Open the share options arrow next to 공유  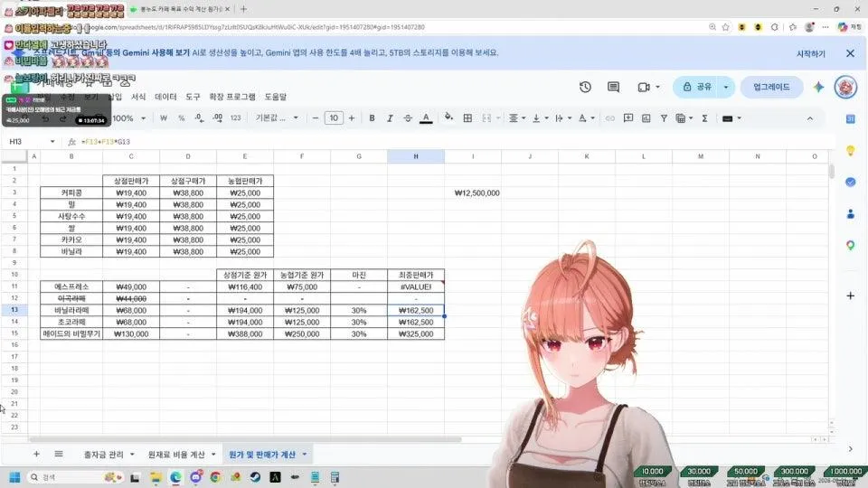point(726,87)
